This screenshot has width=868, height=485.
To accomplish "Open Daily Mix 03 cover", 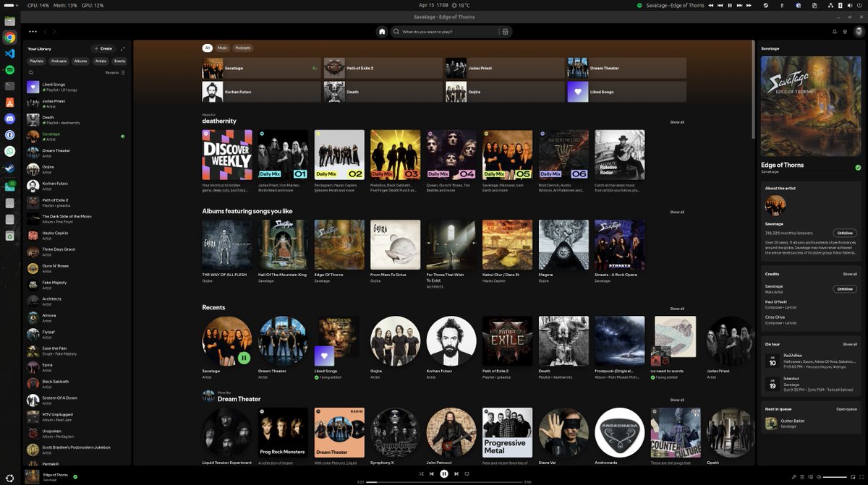I will [395, 155].
